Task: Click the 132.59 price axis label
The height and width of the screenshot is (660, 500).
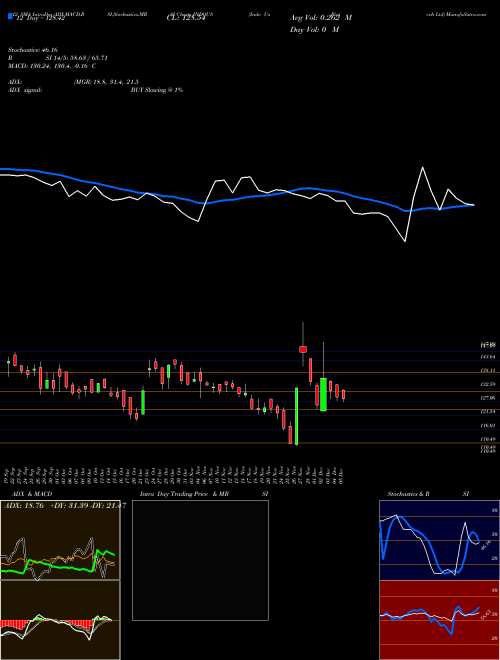Action: (x=488, y=384)
